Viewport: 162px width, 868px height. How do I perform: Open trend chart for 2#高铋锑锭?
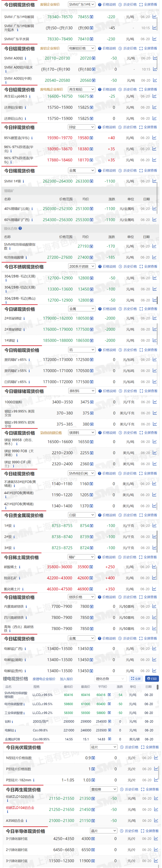point(155,329)
